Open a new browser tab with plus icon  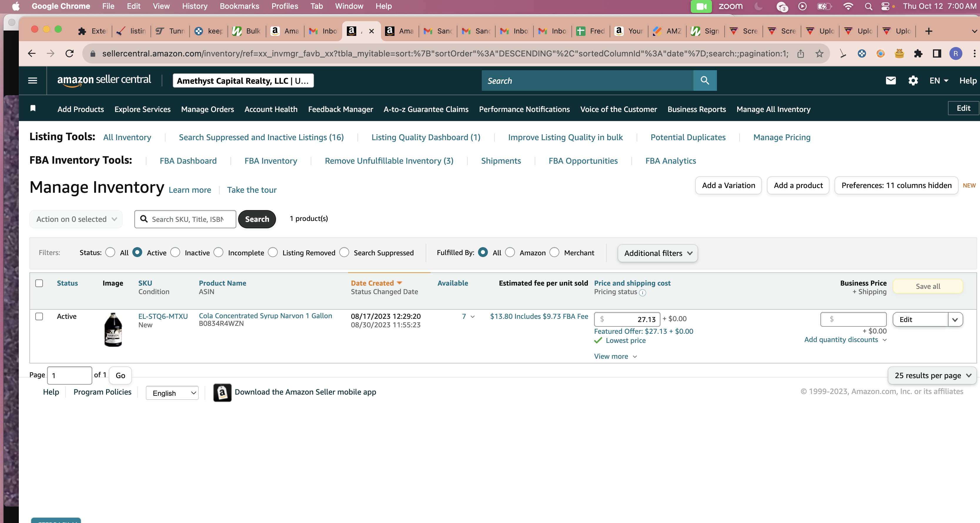pos(929,31)
